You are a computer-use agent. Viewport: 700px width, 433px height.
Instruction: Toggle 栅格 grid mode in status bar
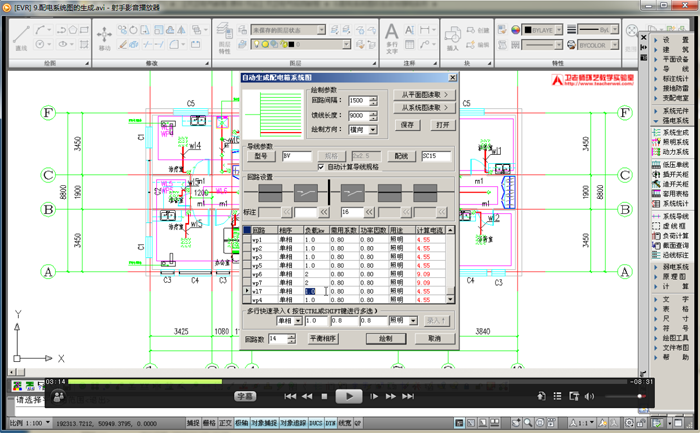[x=209, y=423]
